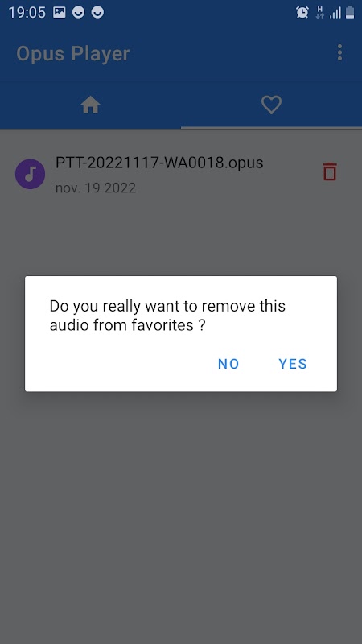Screen dimensions: 362x644
Task: Open the three-dot overflow menu
Action: [x=339, y=53]
